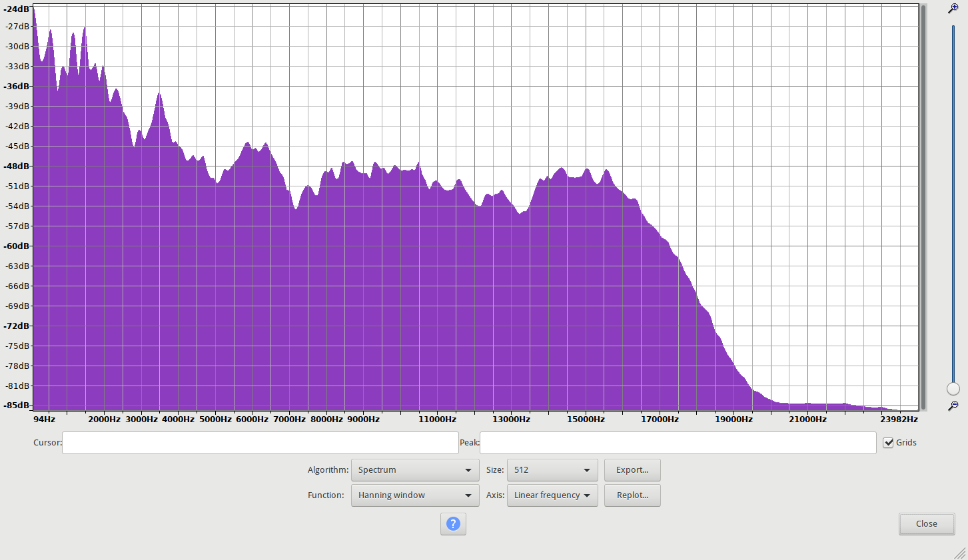Click the 15000Hz frequency label
The image size is (968, 560).
click(586, 420)
